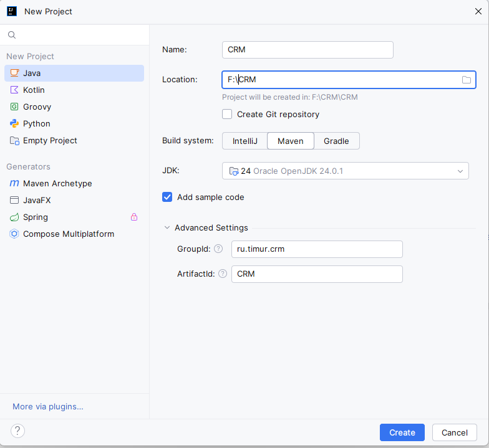Select the Kotlin project type
The height and width of the screenshot is (448, 489).
34,90
